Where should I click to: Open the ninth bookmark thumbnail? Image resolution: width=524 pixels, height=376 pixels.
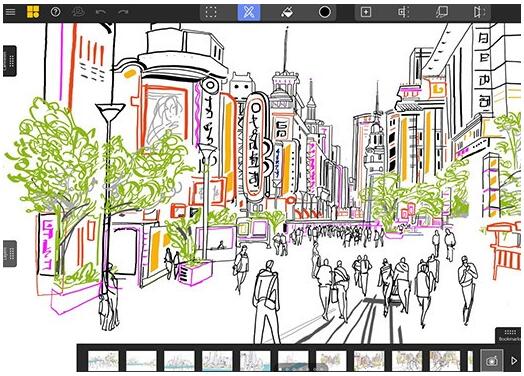coord(407,361)
